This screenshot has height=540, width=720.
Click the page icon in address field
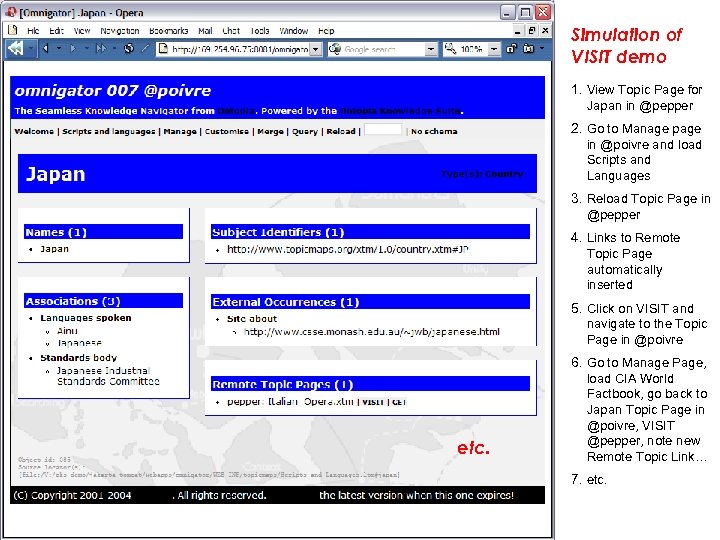tap(163, 49)
